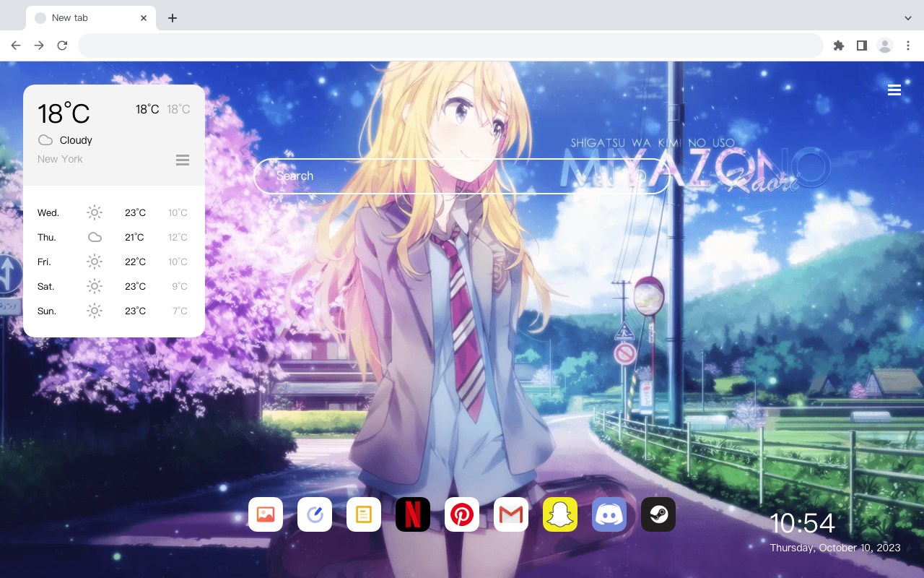Image resolution: width=924 pixels, height=578 pixels.
Task: Click the Cloudy condition text
Action: point(76,140)
